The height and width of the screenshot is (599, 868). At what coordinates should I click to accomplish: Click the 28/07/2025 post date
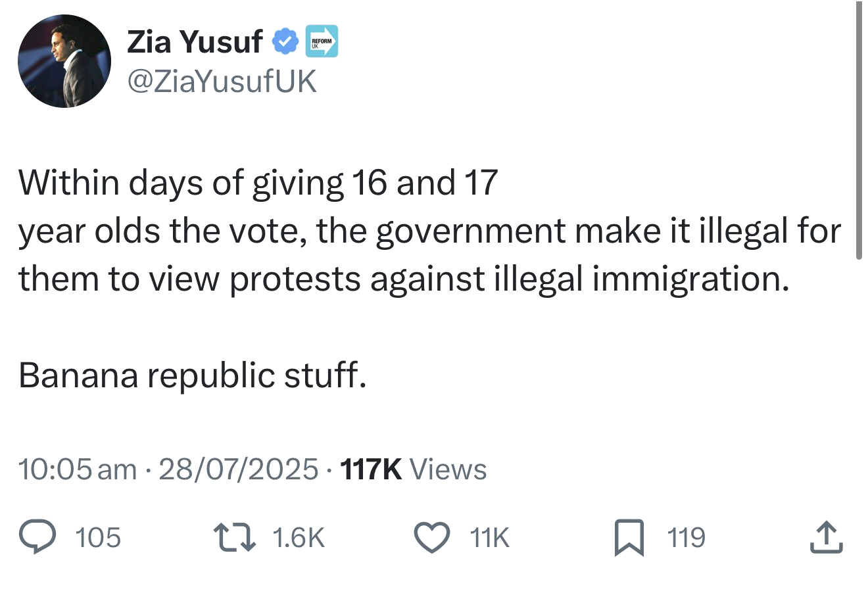[239, 469]
